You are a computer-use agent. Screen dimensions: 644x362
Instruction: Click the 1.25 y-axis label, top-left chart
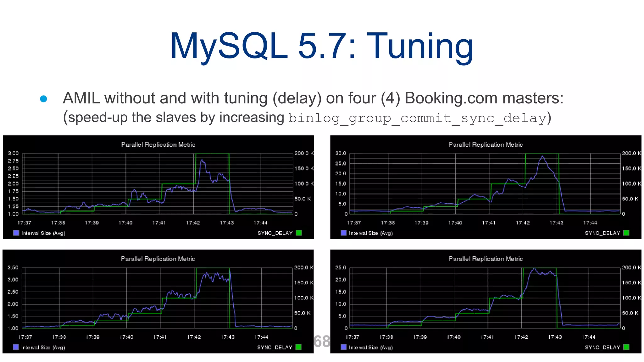[13, 206]
